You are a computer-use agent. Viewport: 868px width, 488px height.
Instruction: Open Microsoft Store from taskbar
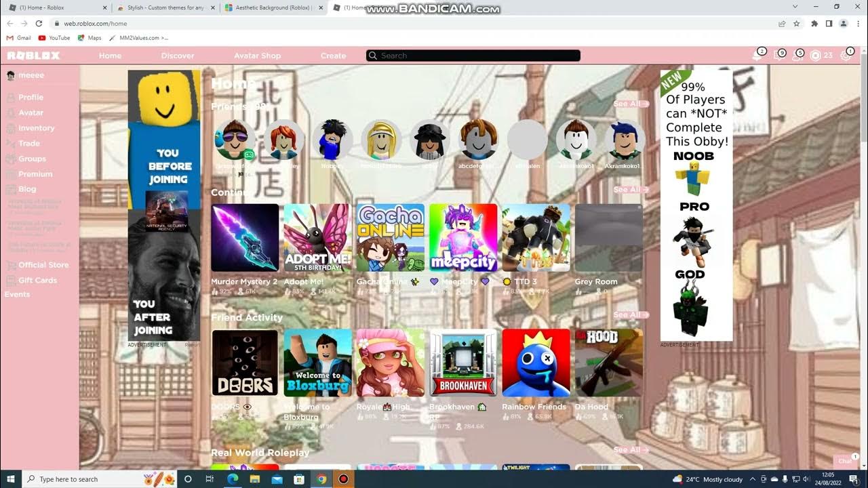point(299,479)
